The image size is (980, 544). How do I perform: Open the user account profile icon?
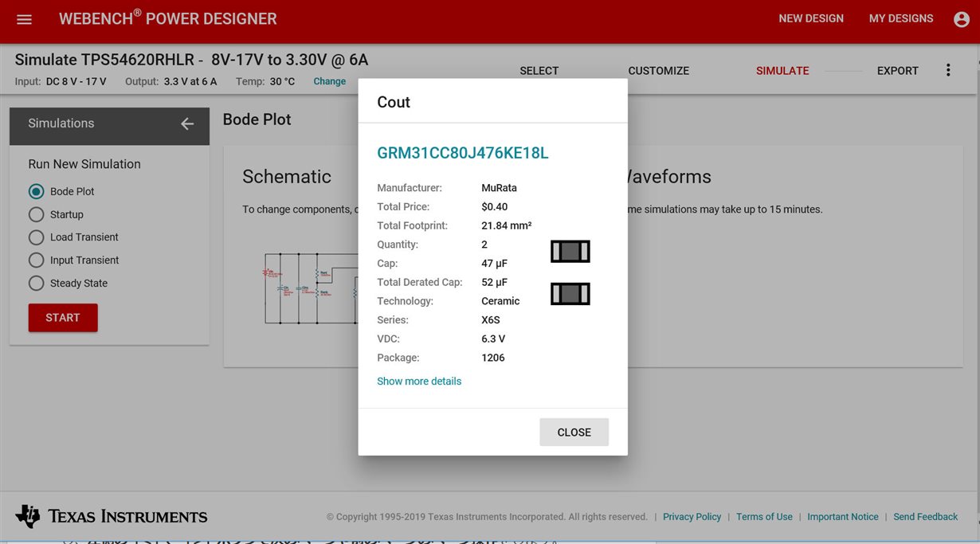tap(962, 19)
